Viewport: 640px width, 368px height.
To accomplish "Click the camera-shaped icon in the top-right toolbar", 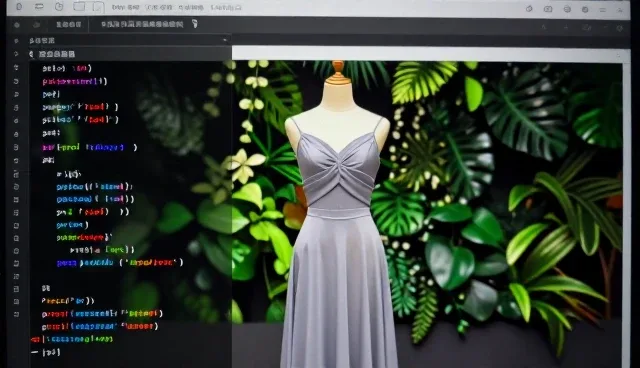I will tap(548, 9).
